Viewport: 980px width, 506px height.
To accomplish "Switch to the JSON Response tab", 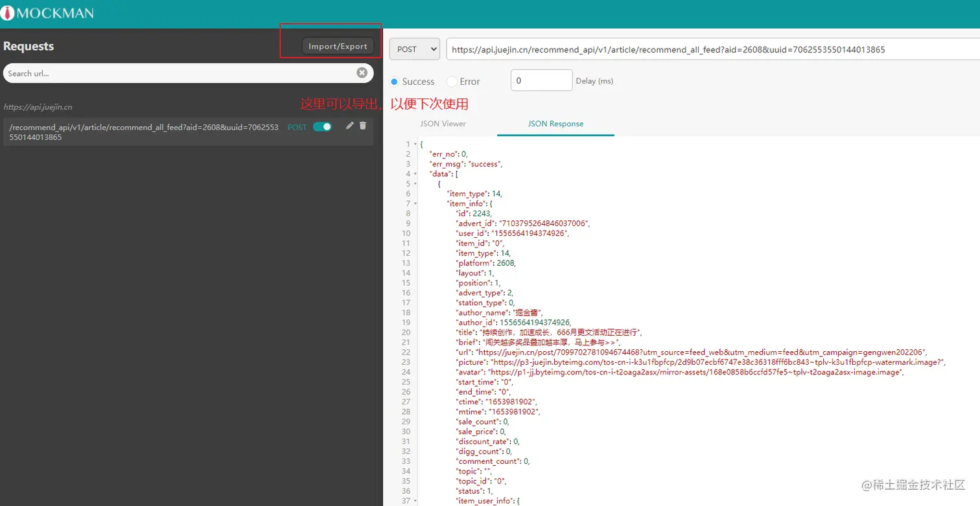I will (x=555, y=124).
